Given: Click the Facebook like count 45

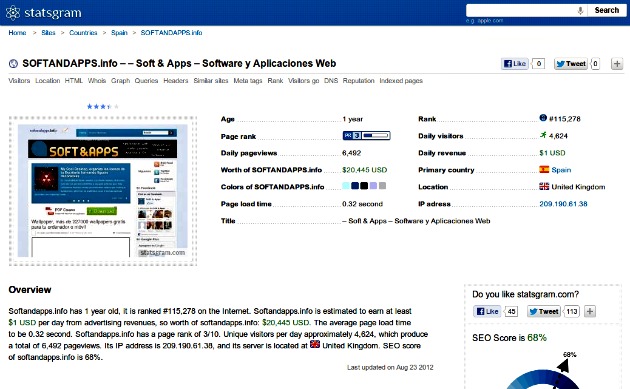Looking at the screenshot, I should [511, 311].
